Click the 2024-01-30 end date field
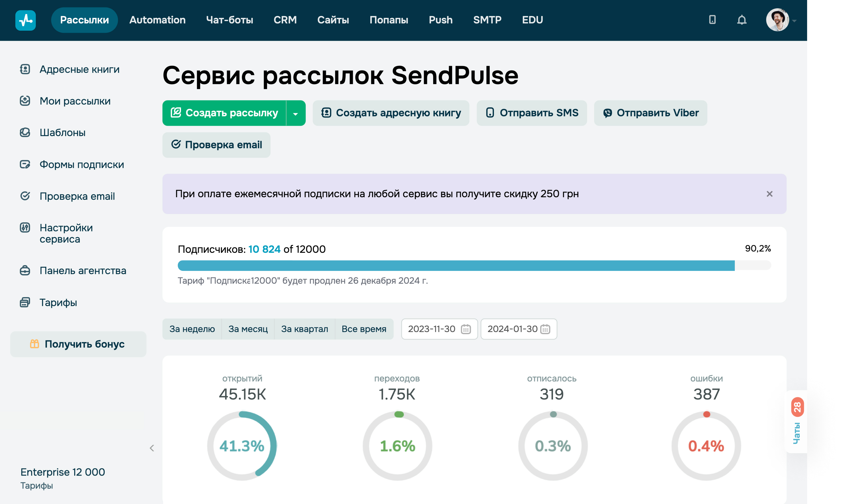This screenshot has width=842, height=504. (x=519, y=329)
